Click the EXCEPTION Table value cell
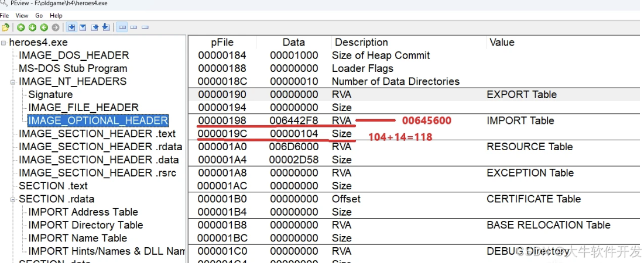 [x=530, y=173]
